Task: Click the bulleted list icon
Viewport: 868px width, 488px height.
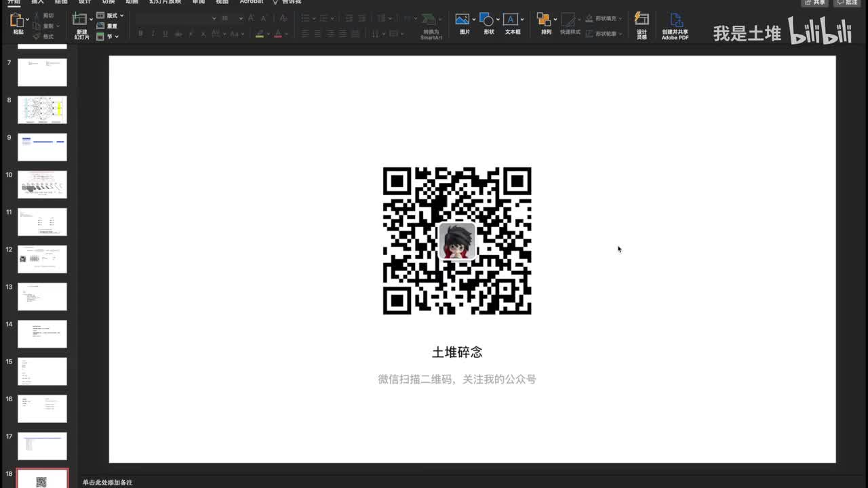Action: [x=305, y=18]
